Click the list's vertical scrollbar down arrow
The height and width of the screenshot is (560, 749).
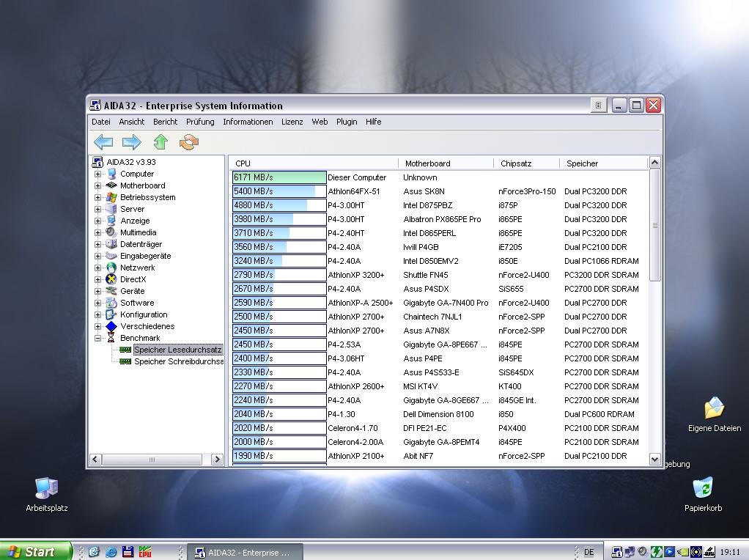click(655, 459)
